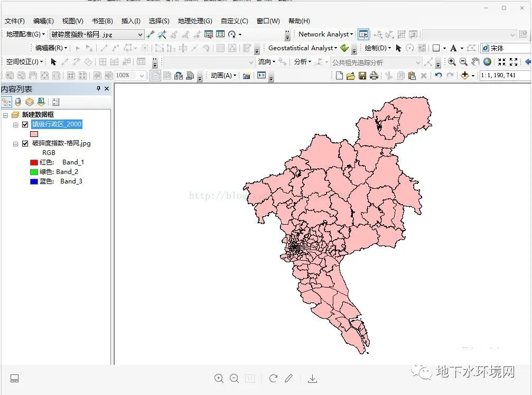Save the map document
Image resolution: width=532 pixels, height=395 pixels.
(362, 75)
